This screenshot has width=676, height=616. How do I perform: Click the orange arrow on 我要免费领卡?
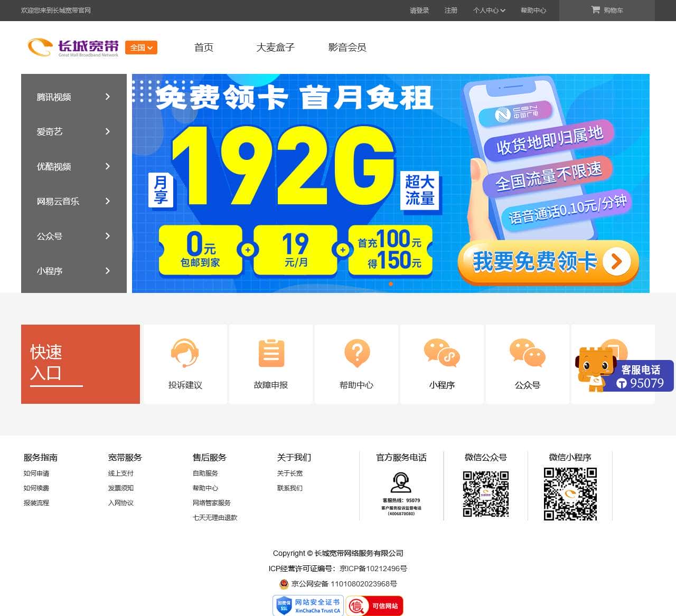[616, 261]
